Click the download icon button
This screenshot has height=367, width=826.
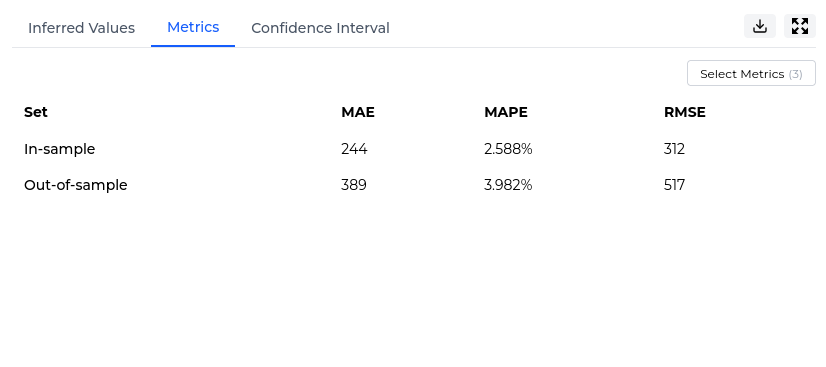(760, 26)
